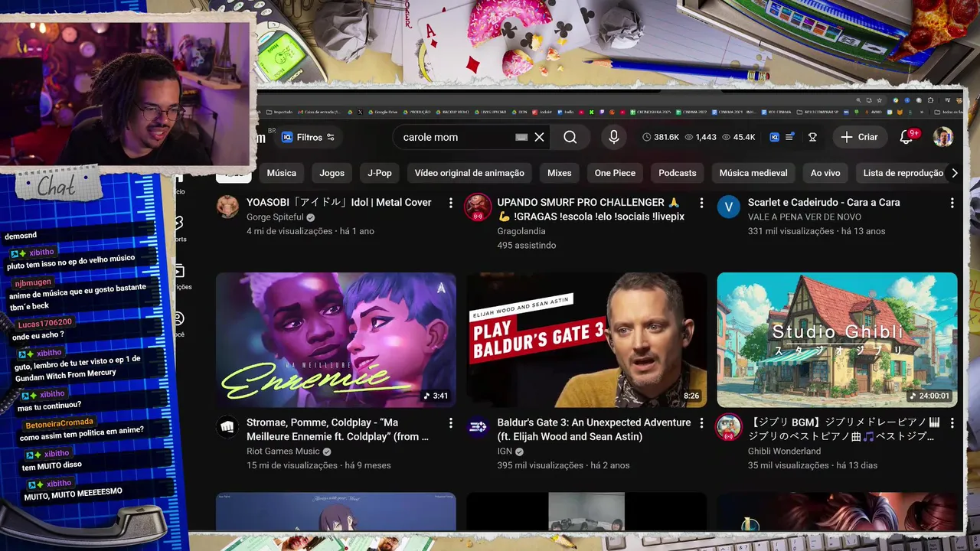Open the Ma Meilleure Ennemie video thumbnail
Viewport: 980px width, 551px height.
coord(335,340)
